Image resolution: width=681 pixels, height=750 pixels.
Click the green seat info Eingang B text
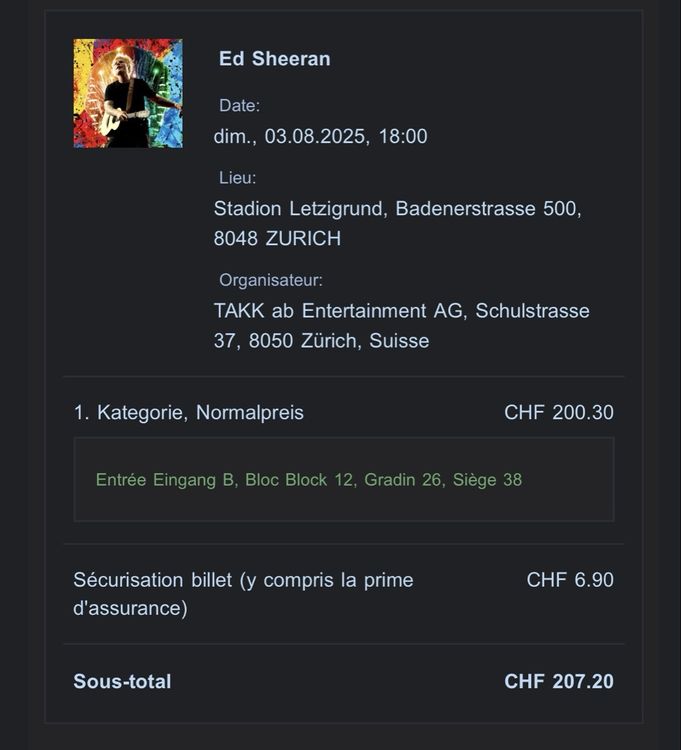[195, 480]
